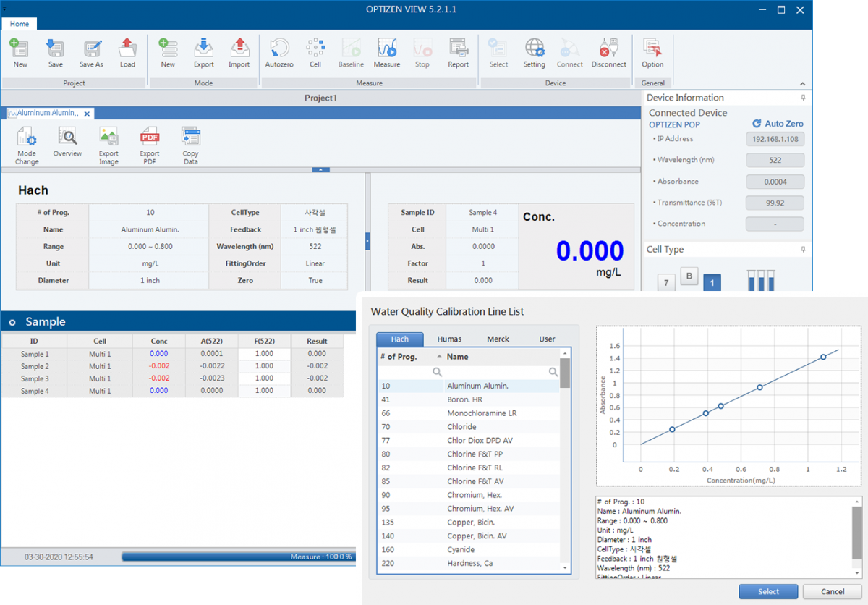
Task: Select the Chromium, Hex. AV row
Action: pos(469,509)
